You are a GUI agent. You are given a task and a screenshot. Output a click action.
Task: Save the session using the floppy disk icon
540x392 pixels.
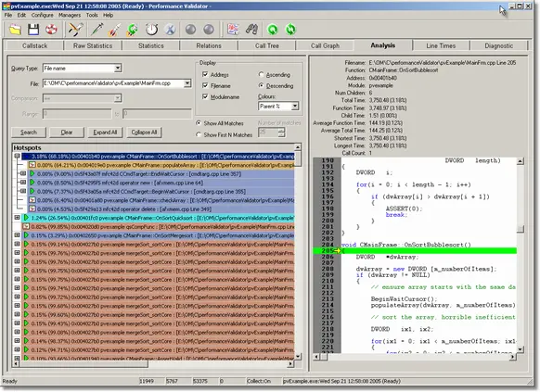coord(33,30)
